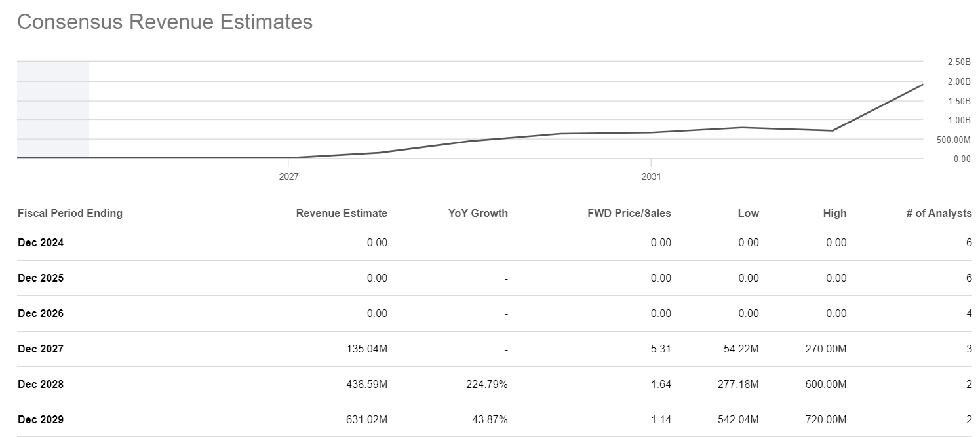Image resolution: width=980 pixels, height=437 pixels.
Task: Click the 5.31 FWD Price/Sales value
Action: click(661, 349)
